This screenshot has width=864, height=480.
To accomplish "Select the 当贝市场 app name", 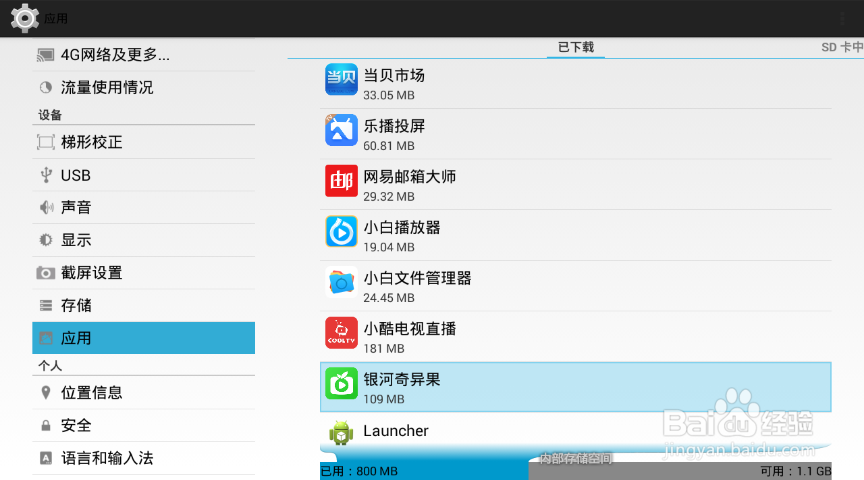I will pyautogui.click(x=394, y=75).
